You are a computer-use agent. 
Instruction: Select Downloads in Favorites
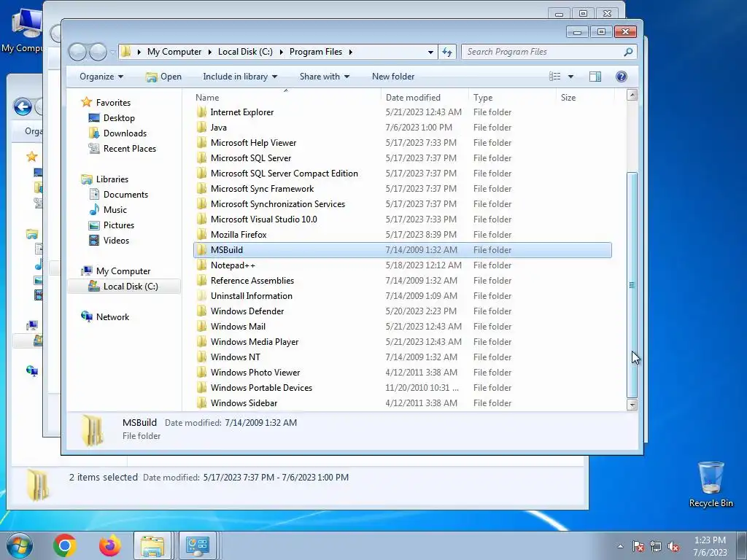[125, 133]
